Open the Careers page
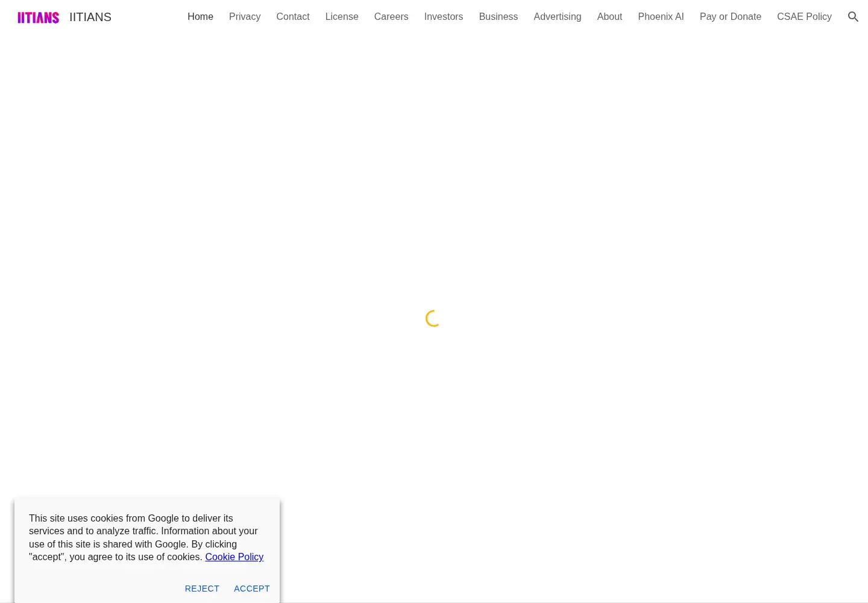Screen dimensions: 868x603 point(391,17)
